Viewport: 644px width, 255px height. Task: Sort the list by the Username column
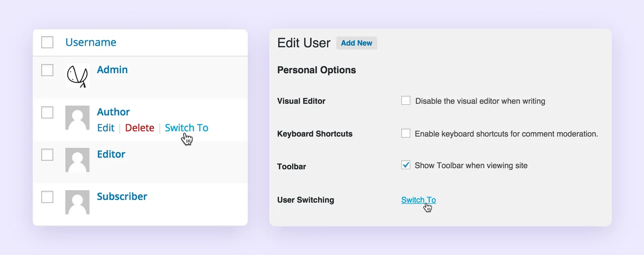91,42
